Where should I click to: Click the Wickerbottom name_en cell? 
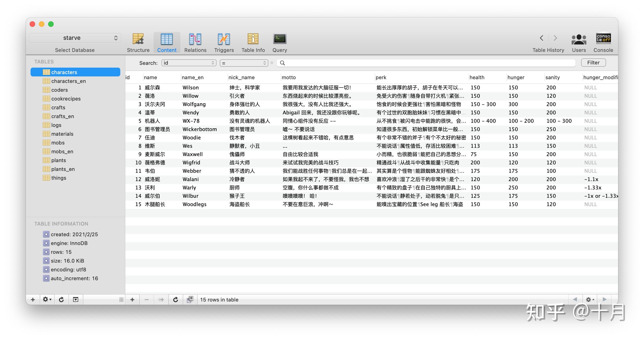[x=204, y=129]
